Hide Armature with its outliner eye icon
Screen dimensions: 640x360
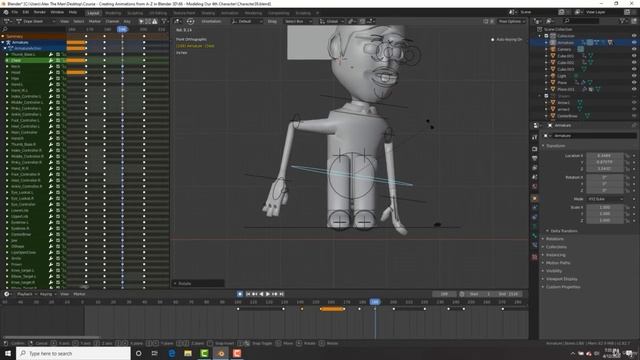tap(634, 42)
